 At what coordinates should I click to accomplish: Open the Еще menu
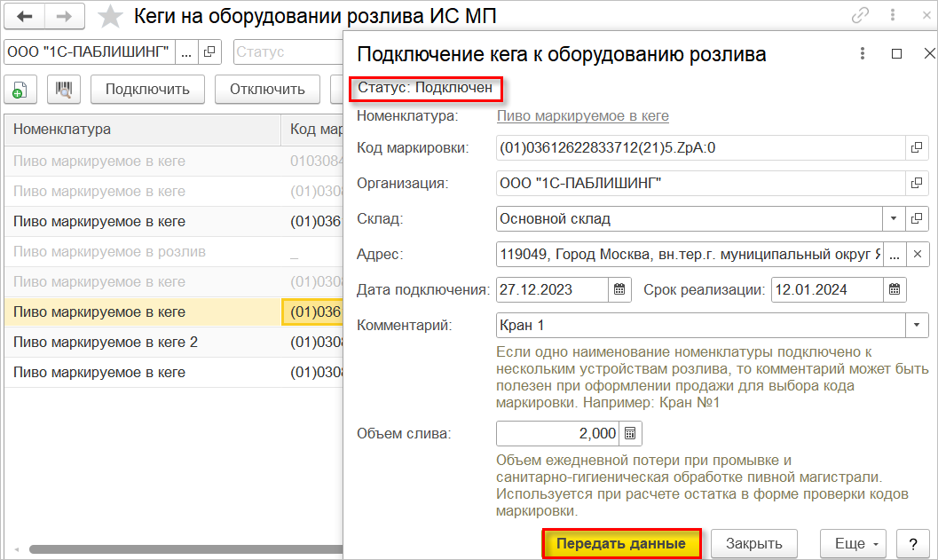(x=853, y=543)
